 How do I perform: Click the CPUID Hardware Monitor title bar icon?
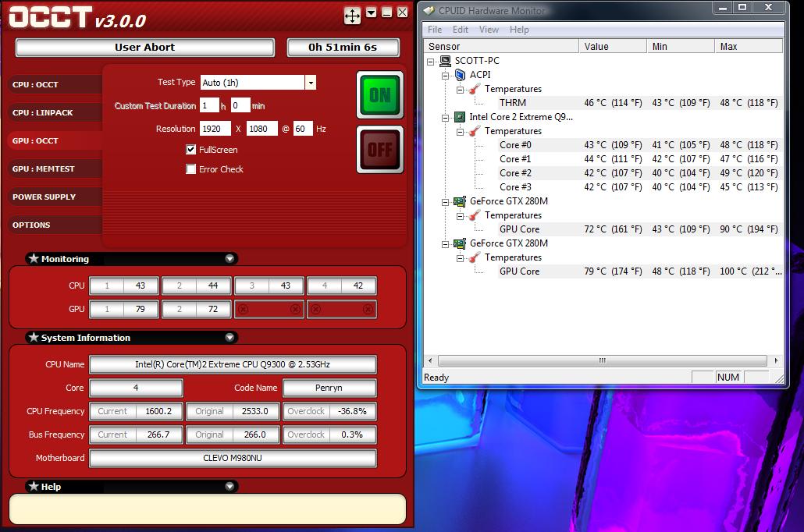pos(429,10)
